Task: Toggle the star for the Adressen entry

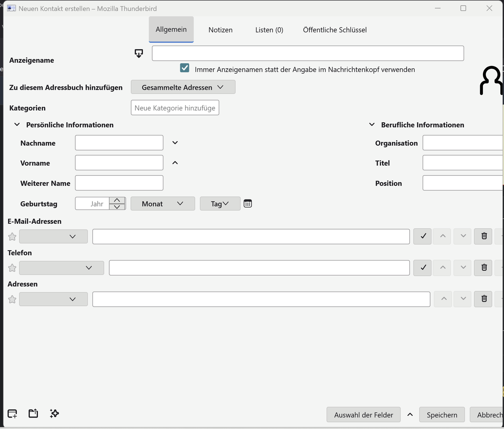Action: tap(12, 299)
